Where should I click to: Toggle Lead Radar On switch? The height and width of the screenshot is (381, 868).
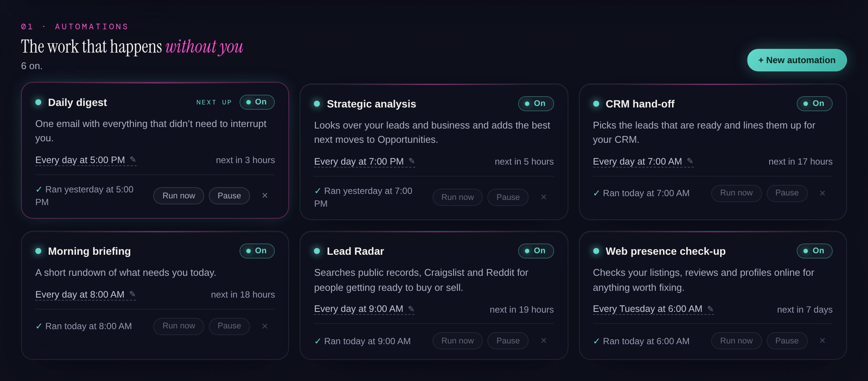tap(536, 251)
